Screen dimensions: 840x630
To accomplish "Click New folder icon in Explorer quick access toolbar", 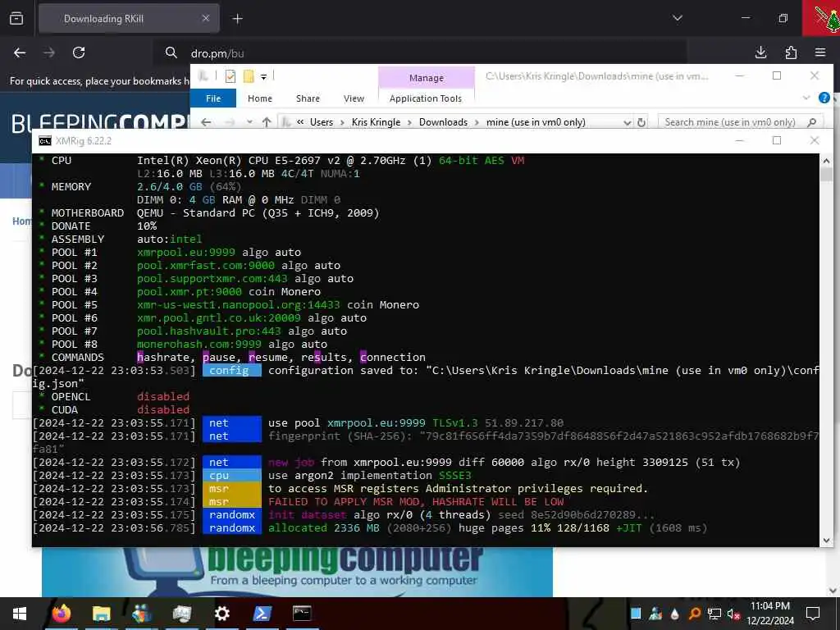I will [x=249, y=76].
